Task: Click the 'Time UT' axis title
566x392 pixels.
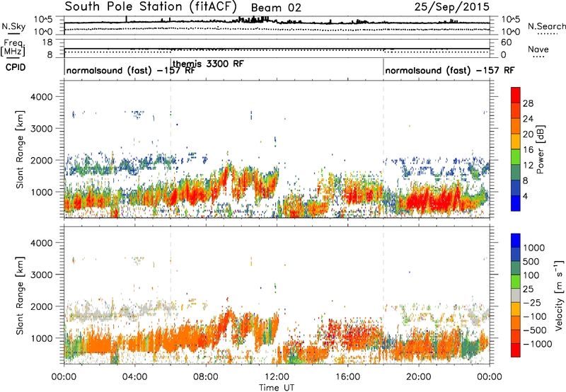Action: point(277,387)
